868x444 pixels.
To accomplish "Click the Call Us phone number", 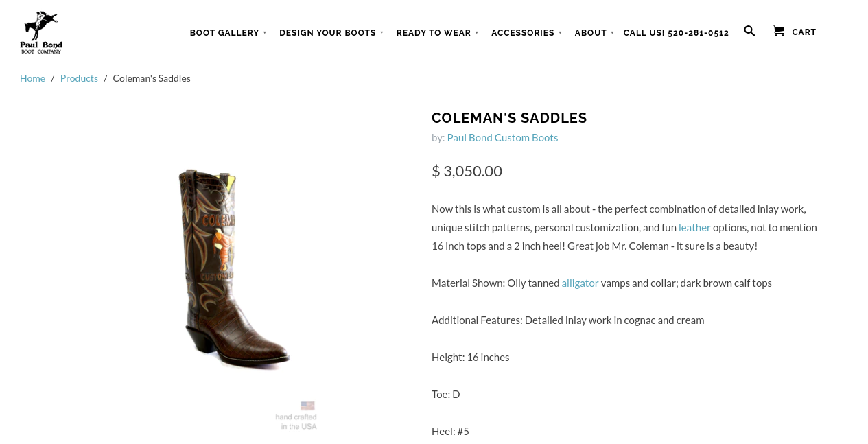I will [676, 33].
